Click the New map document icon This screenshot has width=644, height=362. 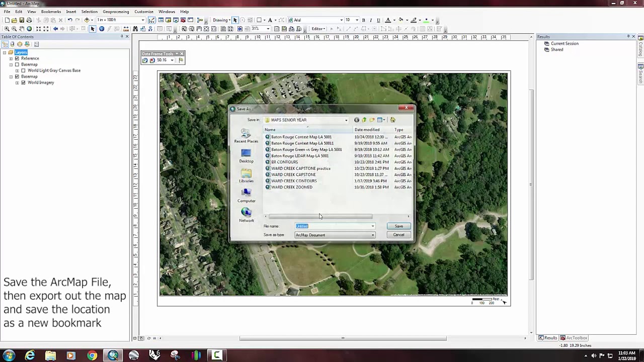7,20
